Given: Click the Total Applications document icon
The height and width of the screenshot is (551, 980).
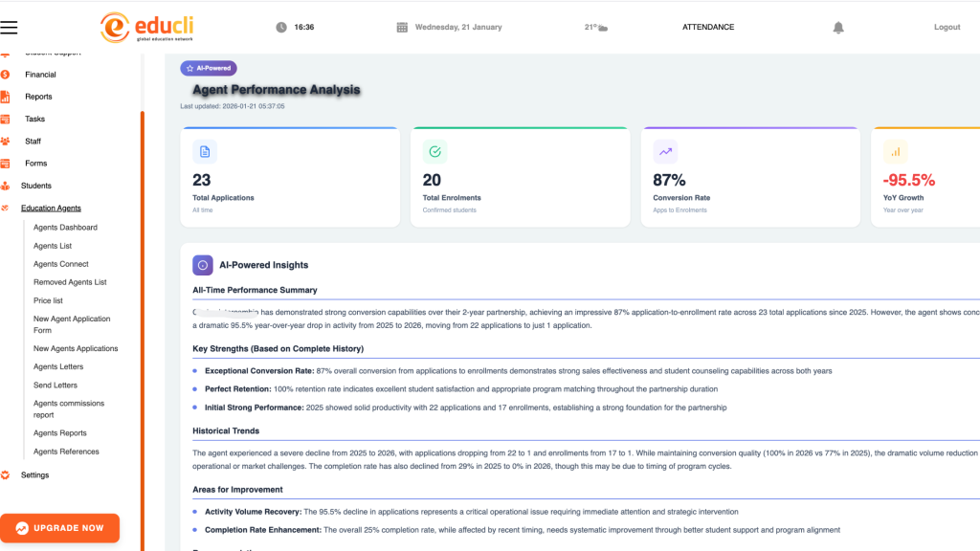Looking at the screenshot, I should (x=204, y=151).
